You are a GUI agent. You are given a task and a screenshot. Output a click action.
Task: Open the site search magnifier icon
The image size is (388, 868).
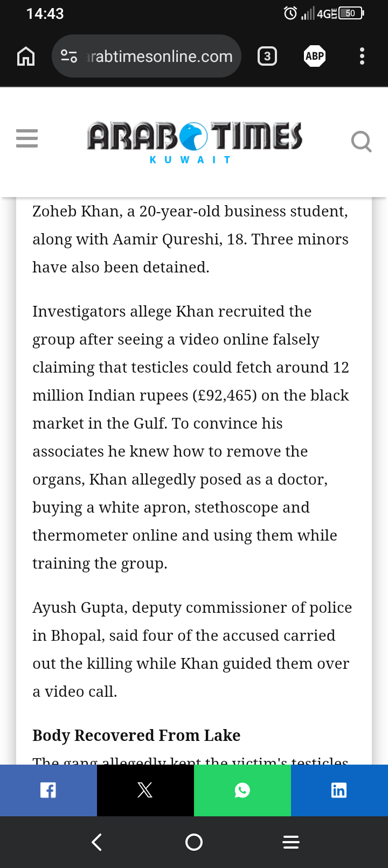(x=361, y=142)
